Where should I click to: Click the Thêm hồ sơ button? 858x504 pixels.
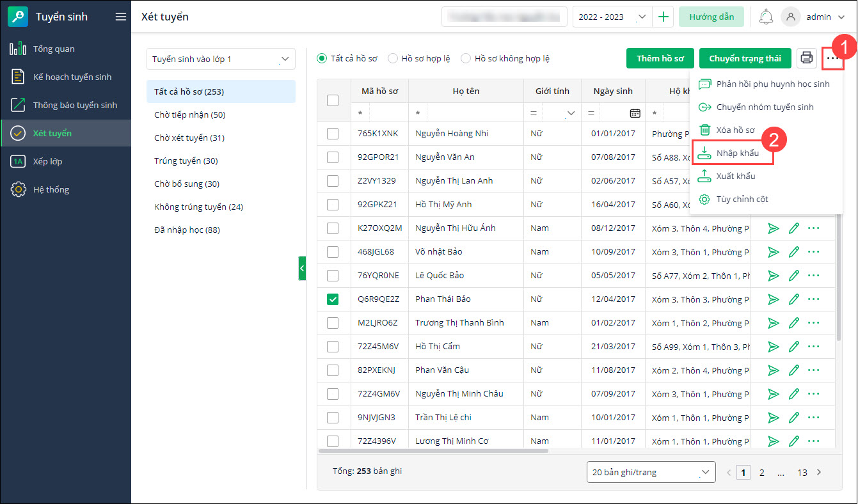[x=660, y=58]
